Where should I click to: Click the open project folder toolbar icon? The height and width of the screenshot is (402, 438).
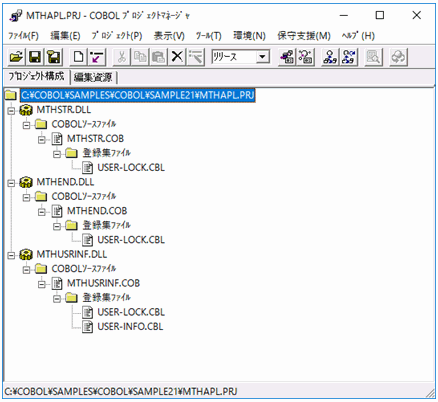(x=16, y=57)
